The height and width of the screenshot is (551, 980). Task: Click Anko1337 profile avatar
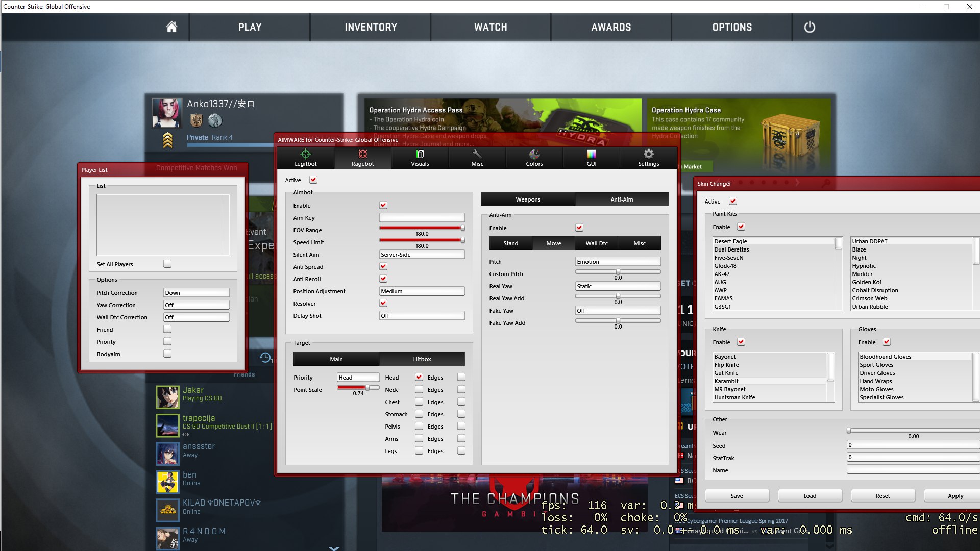(x=167, y=113)
